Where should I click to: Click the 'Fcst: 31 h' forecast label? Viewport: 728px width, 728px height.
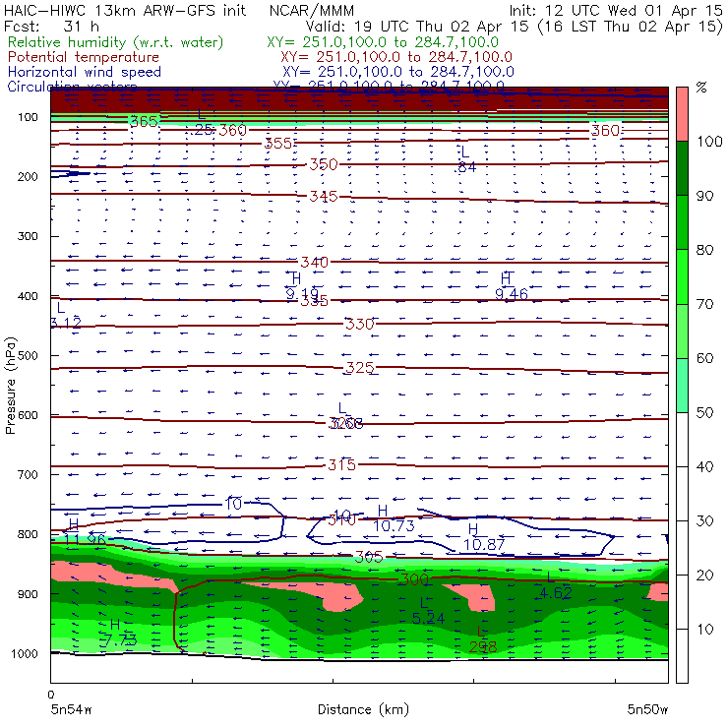click(51, 26)
